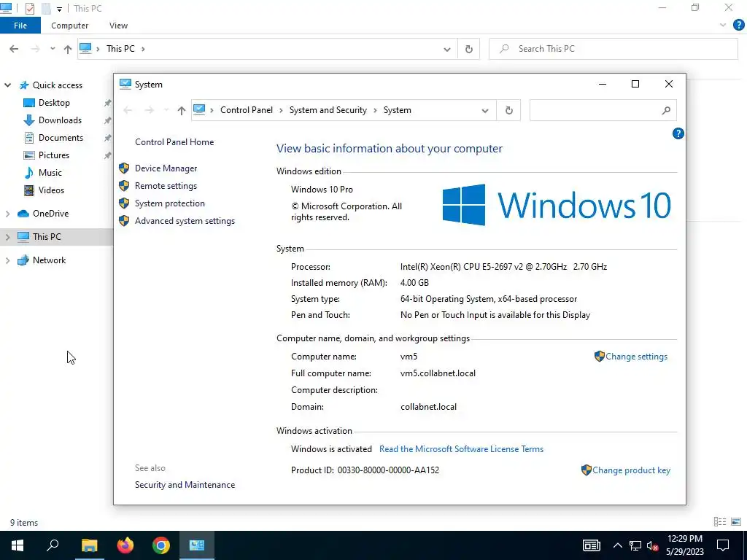Launch Google Chrome from the taskbar

[x=161, y=545]
